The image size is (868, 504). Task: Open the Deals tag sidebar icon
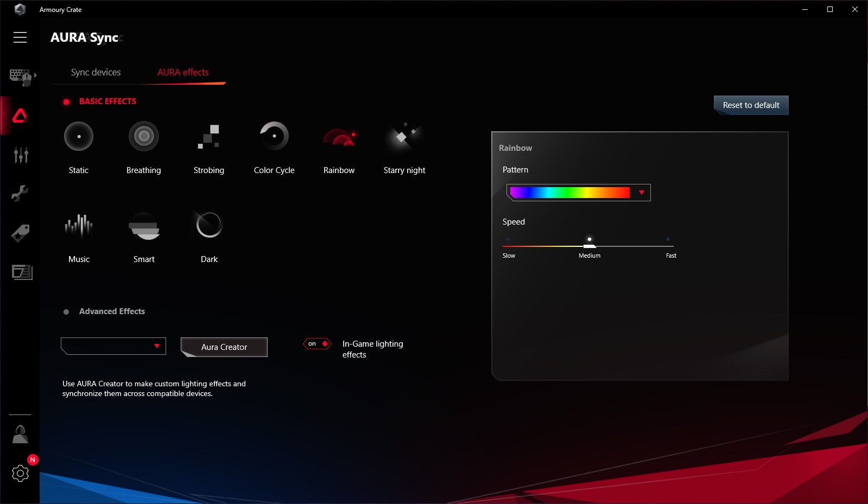[21, 233]
